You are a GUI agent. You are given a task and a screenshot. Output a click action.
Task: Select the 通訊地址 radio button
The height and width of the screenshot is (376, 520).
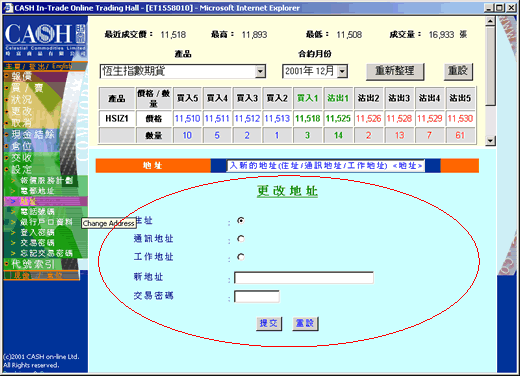[x=241, y=239]
